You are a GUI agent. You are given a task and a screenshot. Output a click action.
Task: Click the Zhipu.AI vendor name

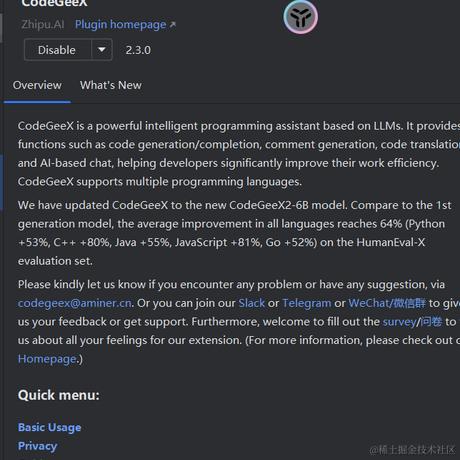coord(43,24)
